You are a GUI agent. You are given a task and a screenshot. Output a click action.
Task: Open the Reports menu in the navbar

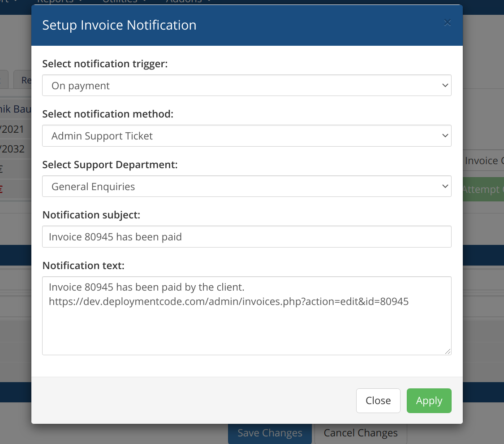(60, 2)
